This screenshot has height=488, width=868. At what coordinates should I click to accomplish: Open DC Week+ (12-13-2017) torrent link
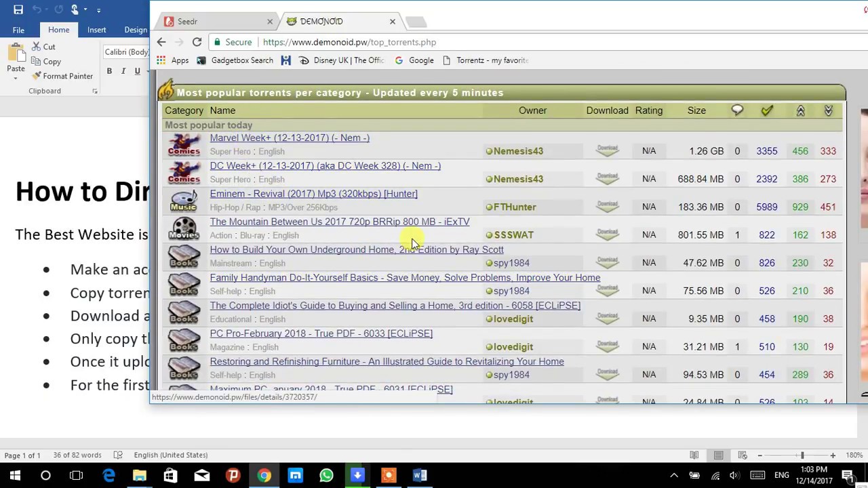coord(325,165)
